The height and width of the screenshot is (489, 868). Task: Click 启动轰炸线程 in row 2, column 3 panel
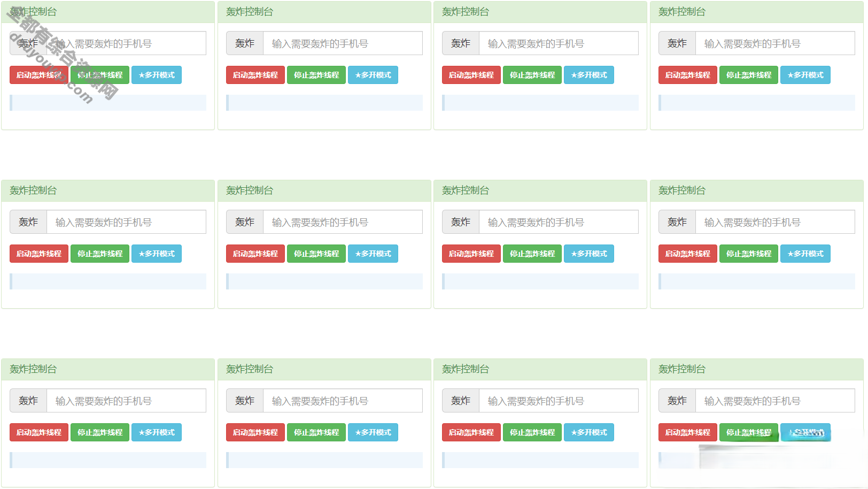point(471,254)
